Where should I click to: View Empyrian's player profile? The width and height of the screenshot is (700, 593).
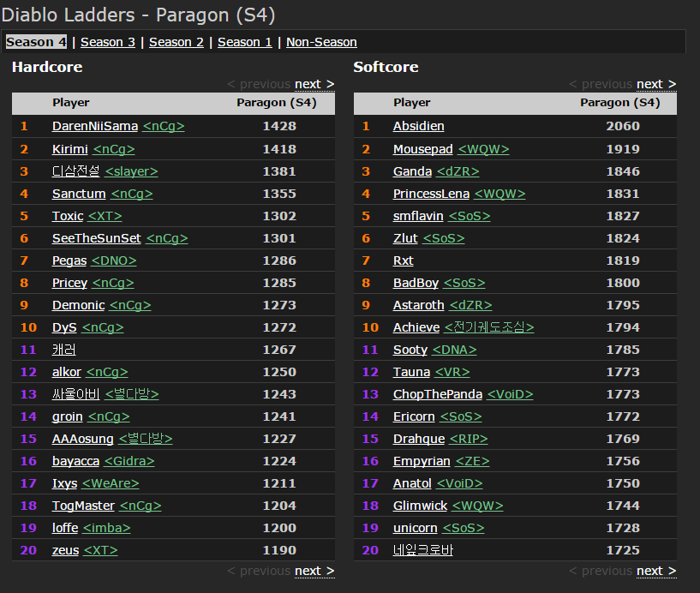coord(422,461)
